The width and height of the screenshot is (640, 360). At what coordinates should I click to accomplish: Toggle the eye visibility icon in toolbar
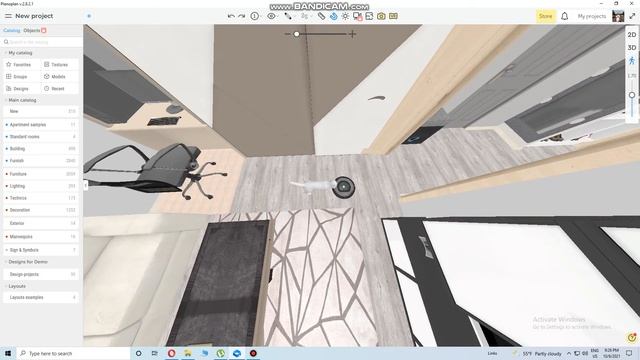click(271, 16)
